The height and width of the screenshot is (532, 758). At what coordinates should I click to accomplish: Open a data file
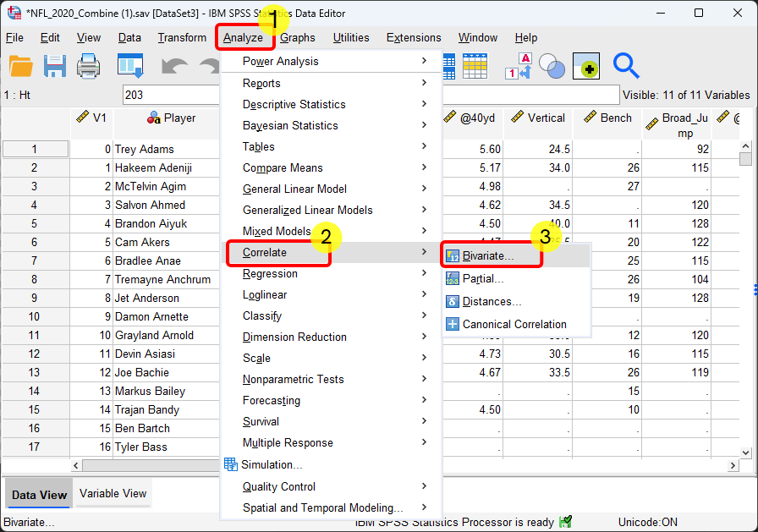tap(20, 66)
